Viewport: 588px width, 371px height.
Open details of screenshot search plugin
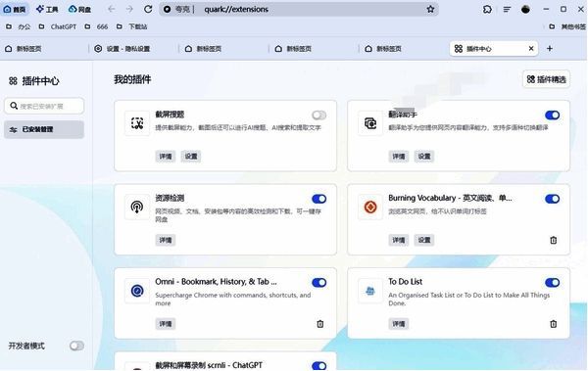(x=166, y=157)
